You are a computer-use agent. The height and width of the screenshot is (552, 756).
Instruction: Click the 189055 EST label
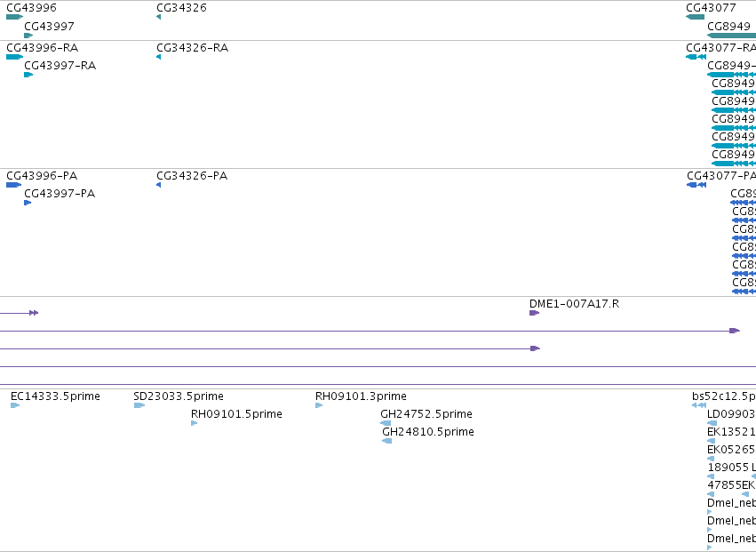coord(728,468)
